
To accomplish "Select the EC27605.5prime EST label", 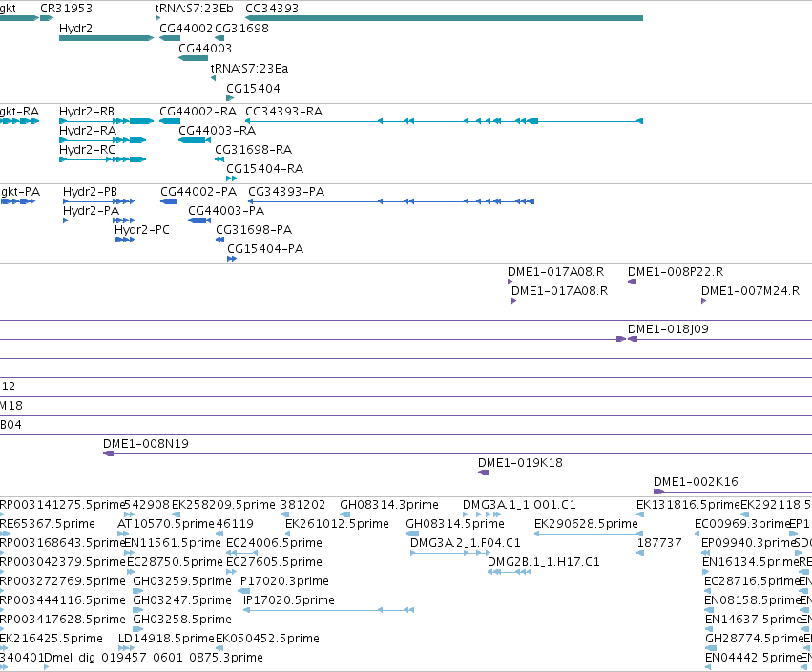I will point(274,562).
